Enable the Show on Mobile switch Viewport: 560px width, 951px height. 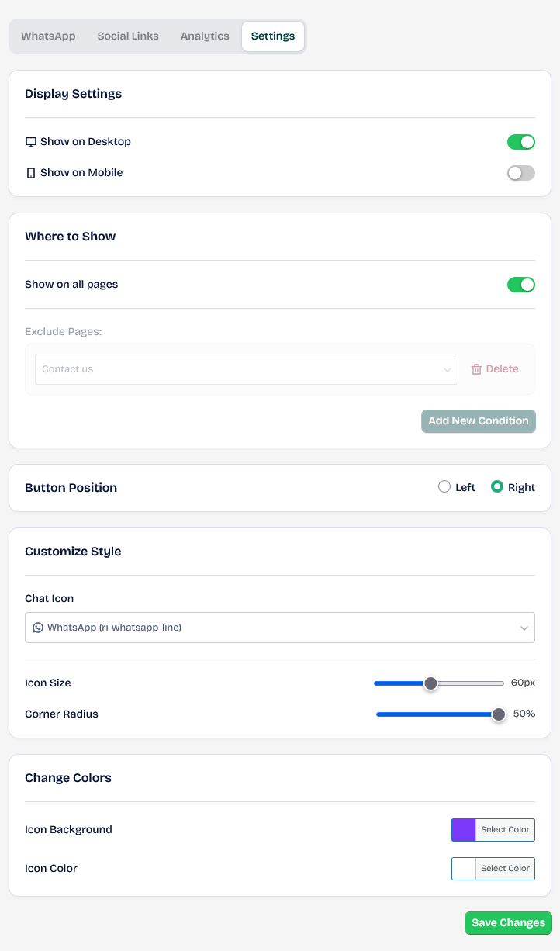520,173
